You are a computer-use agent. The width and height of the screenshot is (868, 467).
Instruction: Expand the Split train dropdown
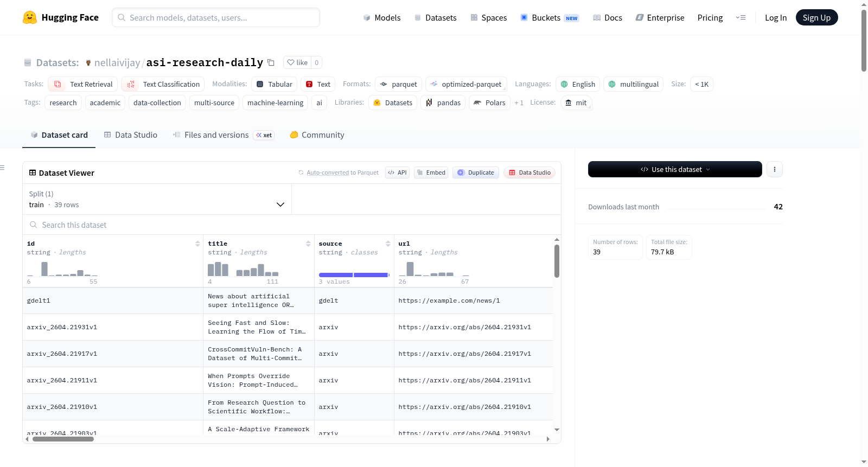pos(157,199)
